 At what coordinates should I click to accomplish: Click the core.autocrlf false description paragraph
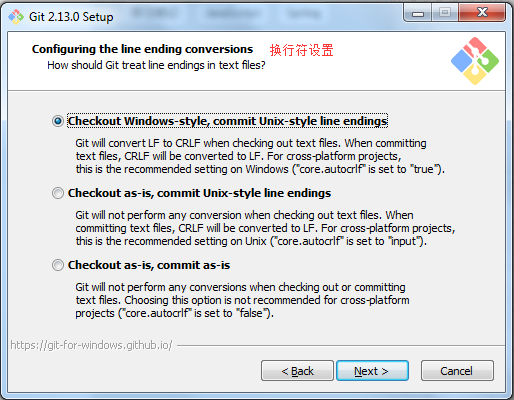point(242,300)
